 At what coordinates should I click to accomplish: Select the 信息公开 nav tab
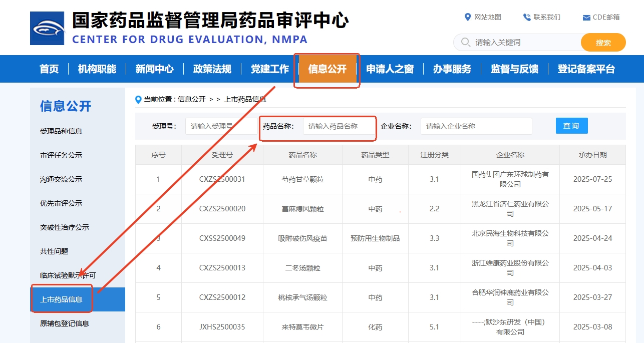(x=328, y=69)
